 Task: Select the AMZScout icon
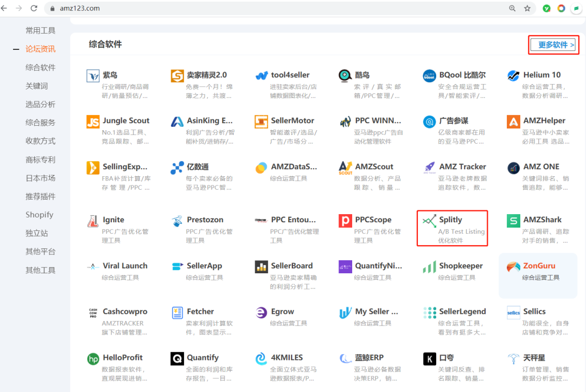[x=345, y=168]
